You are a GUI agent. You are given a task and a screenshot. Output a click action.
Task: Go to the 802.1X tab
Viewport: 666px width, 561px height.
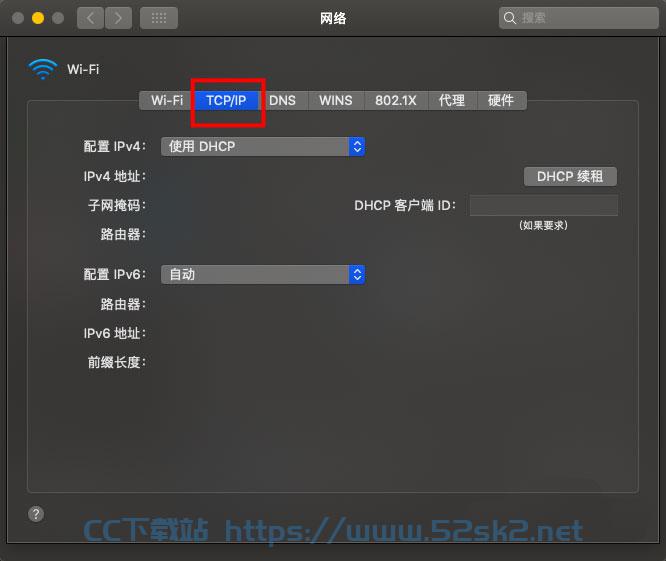396,101
